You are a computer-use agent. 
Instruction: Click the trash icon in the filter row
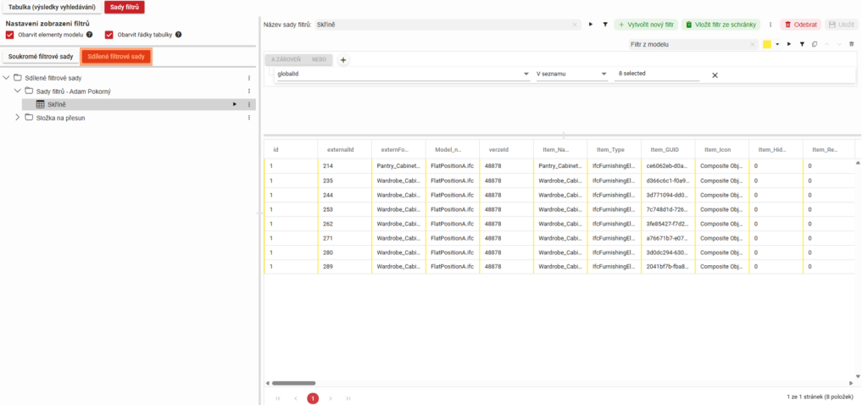851,44
